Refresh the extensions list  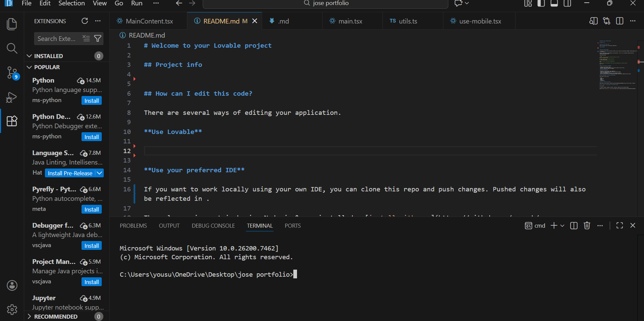tap(85, 21)
